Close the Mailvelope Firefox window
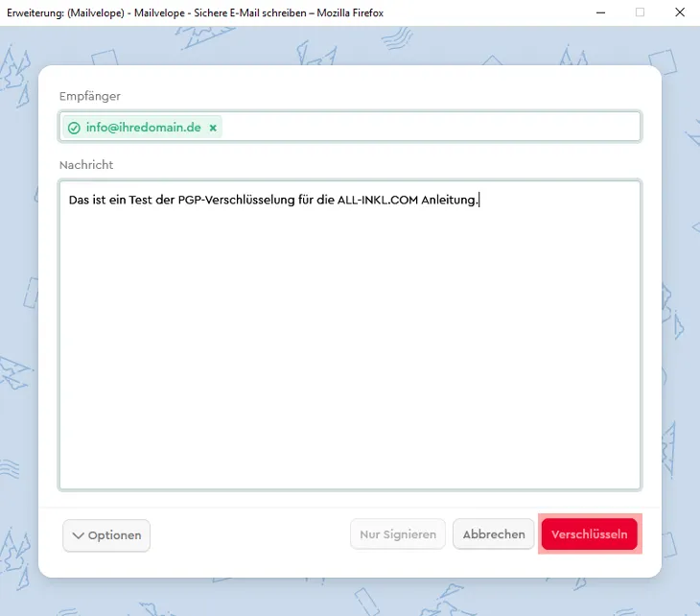Image resolution: width=700 pixels, height=616 pixels. pos(680,12)
